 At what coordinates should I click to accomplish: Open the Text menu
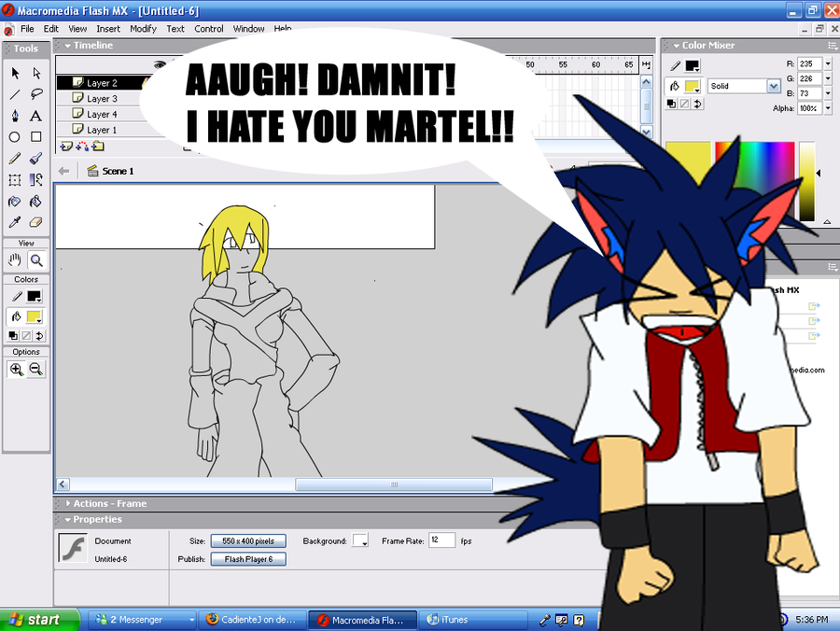[x=175, y=29]
